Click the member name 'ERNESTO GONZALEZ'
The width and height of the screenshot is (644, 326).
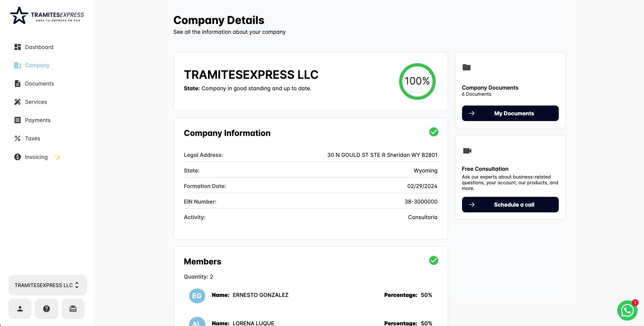click(x=260, y=295)
